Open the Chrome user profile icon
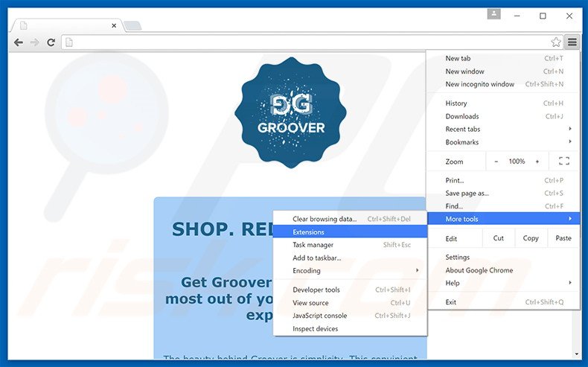Image resolution: width=588 pixels, height=367 pixels. coord(494,14)
